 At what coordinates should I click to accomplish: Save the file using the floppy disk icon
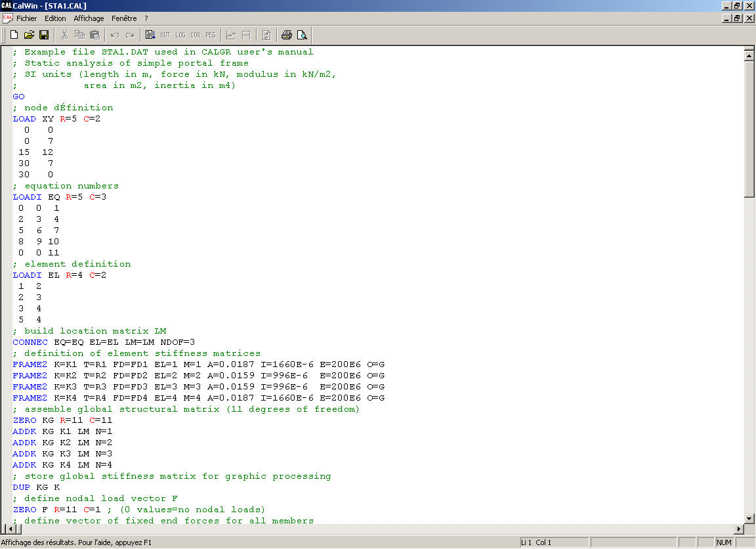44,35
